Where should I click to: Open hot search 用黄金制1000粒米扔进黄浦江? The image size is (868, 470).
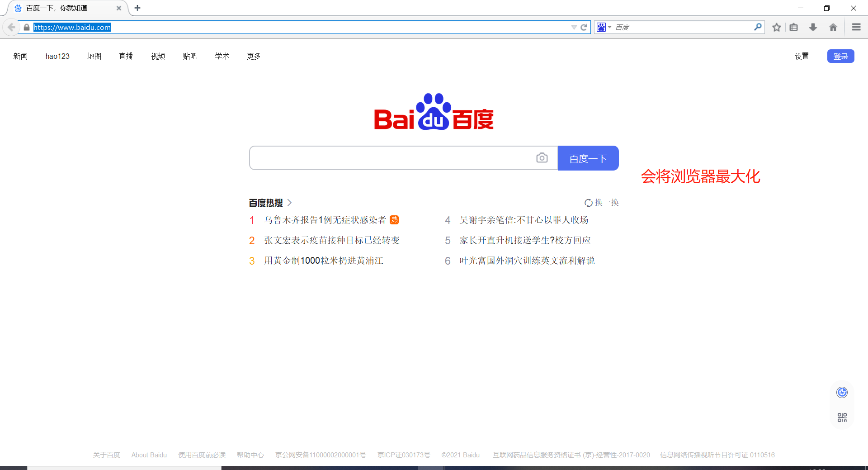[324, 261]
